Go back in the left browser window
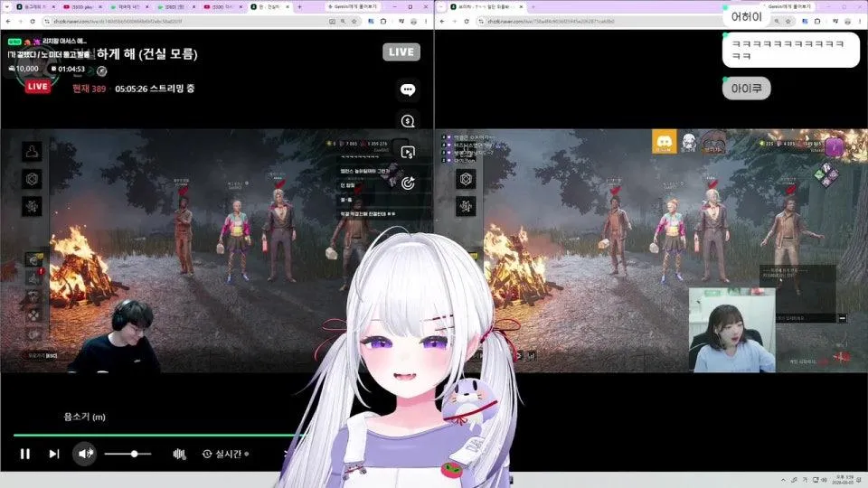 click(x=8, y=21)
